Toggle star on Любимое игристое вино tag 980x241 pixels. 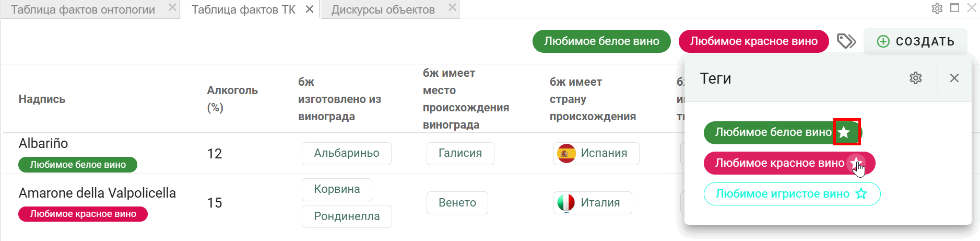(x=861, y=194)
